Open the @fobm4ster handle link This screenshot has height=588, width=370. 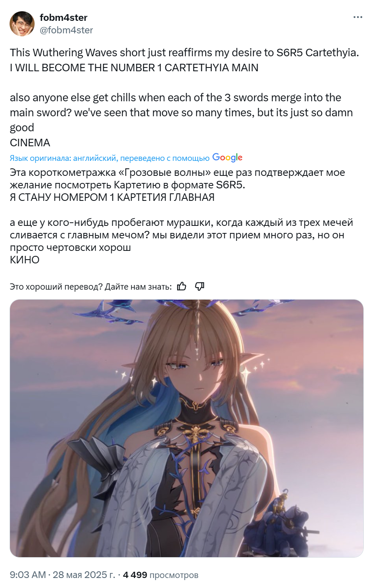(x=66, y=30)
